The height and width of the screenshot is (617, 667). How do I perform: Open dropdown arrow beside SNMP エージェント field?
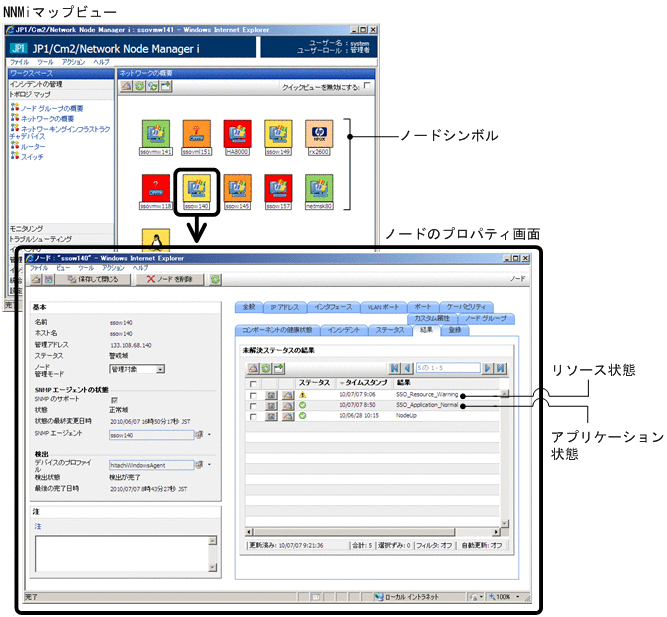click(x=209, y=435)
